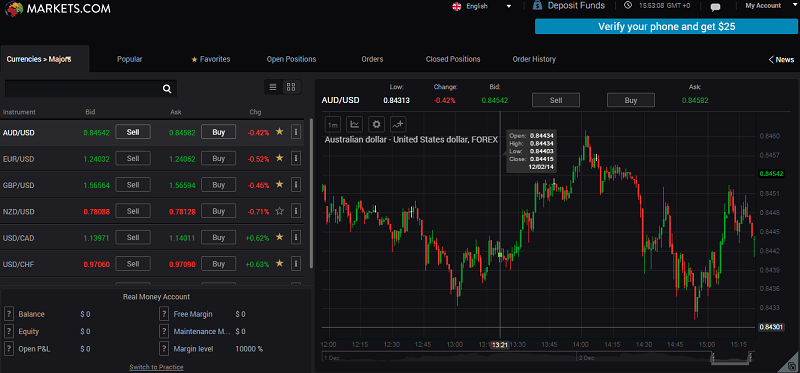Open chart type selector icon
This screenshot has height=373, width=800.
coord(355,124)
